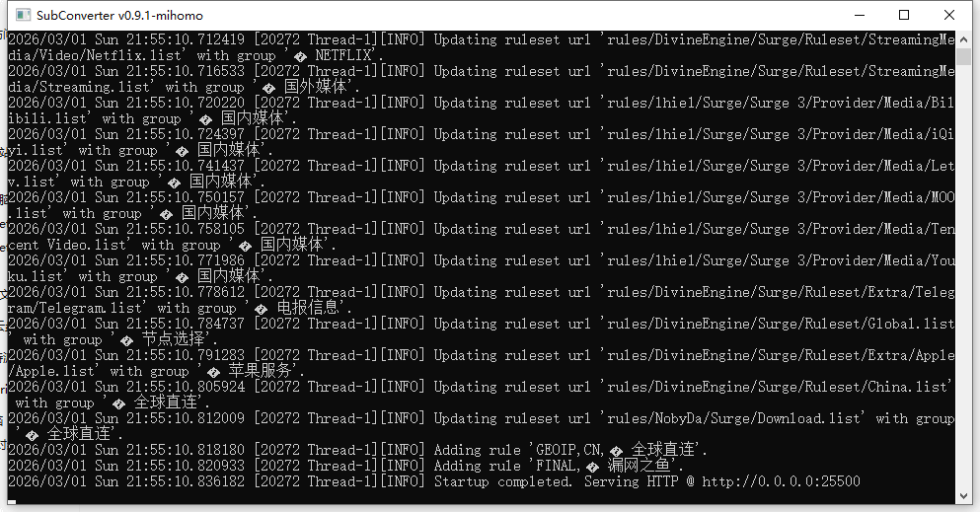Click the 苹果服务 group name
The image size is (980, 512).
tap(260, 371)
